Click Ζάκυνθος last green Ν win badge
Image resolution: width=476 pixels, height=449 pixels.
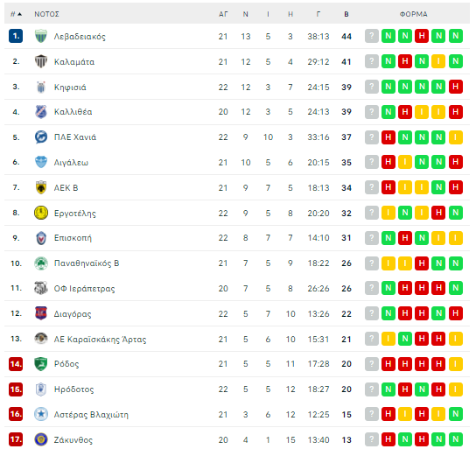click(x=455, y=439)
